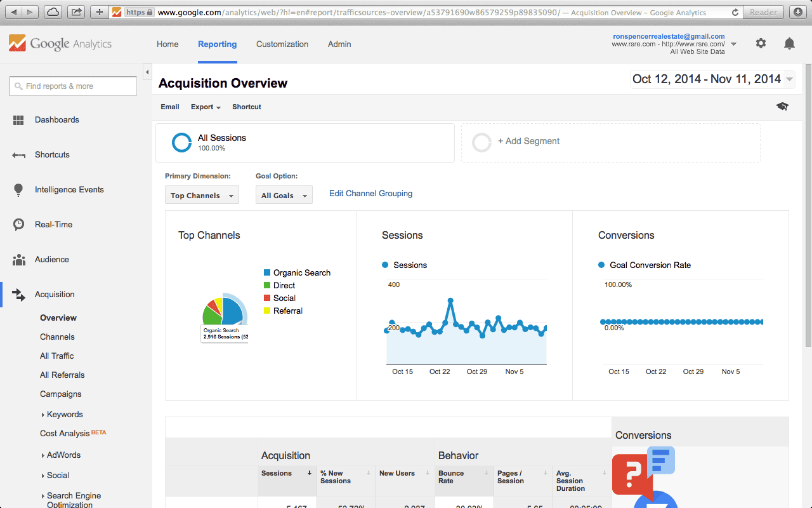Click the Intelligence Events lightbulb icon

pyautogui.click(x=18, y=190)
